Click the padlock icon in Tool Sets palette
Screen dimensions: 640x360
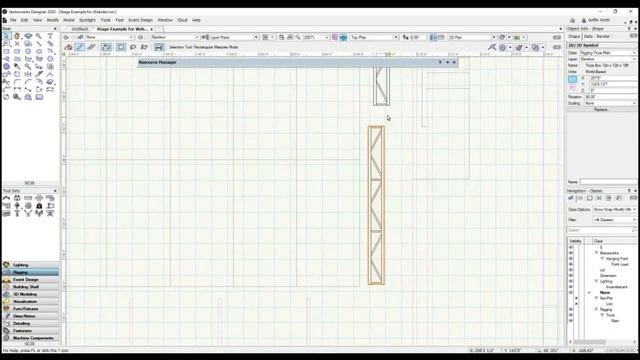click(39, 206)
